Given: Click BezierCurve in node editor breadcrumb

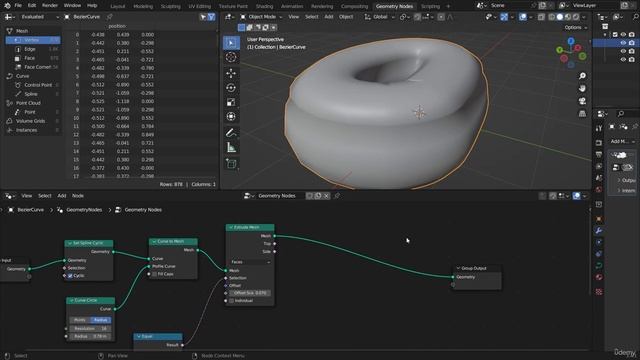Looking at the screenshot, I should (x=31, y=210).
